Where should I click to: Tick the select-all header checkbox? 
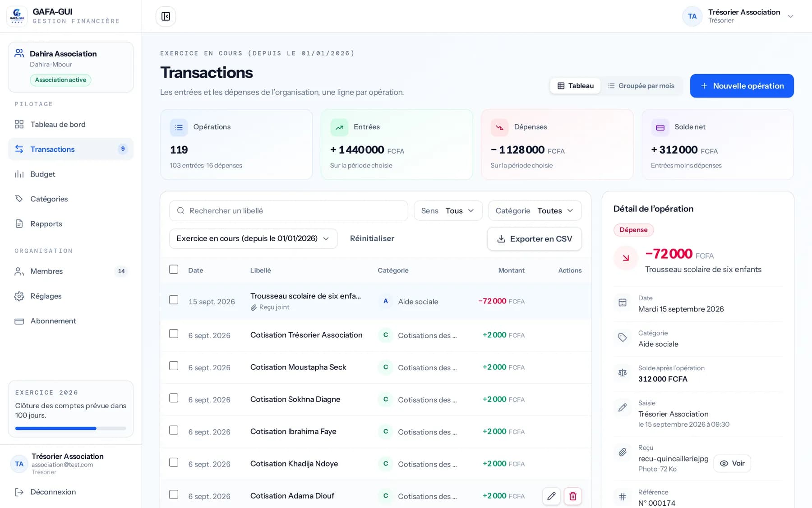pos(174,269)
